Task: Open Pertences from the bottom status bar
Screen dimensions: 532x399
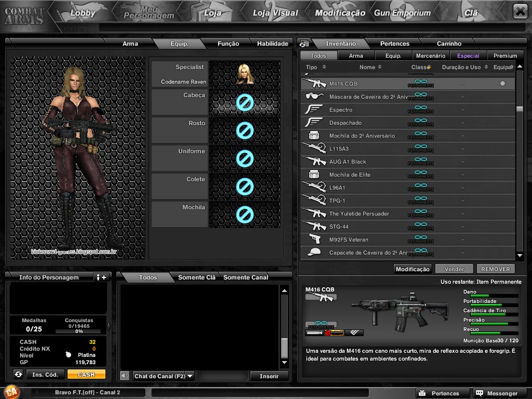Action: [x=442, y=393]
